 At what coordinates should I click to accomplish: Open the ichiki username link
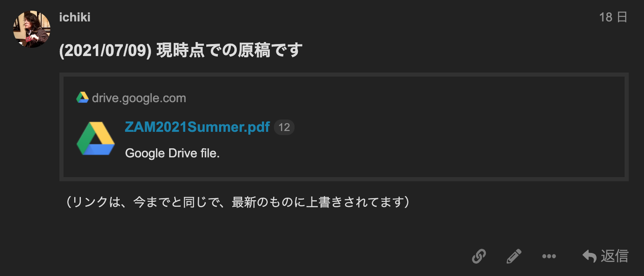point(75,18)
